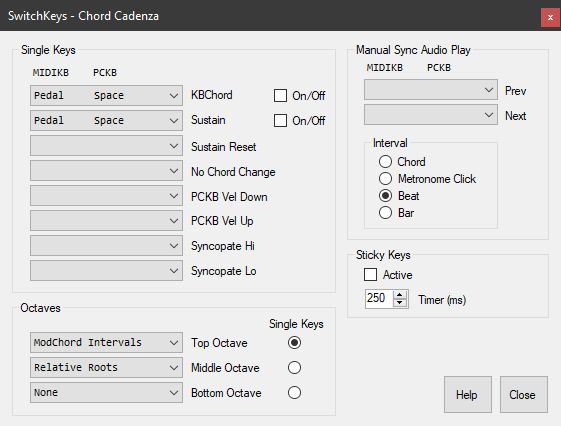
Task: Increase the Timer (ms) value
Action: click(x=400, y=295)
